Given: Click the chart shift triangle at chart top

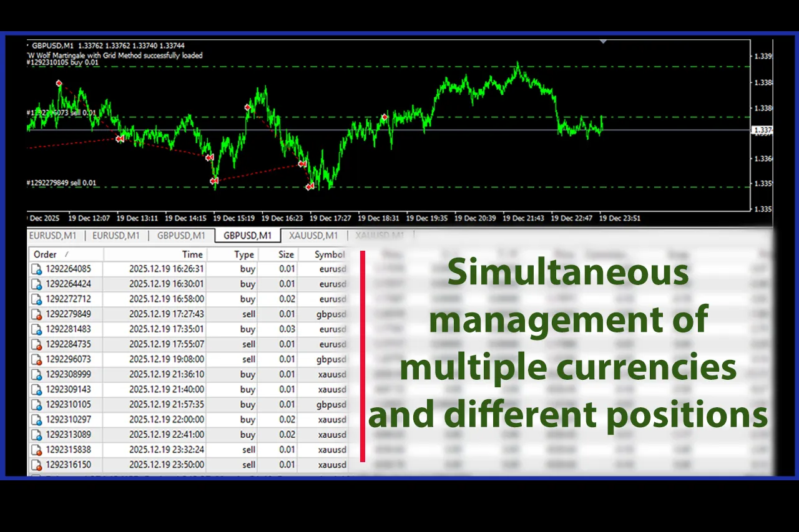Looking at the screenshot, I should pos(603,42).
